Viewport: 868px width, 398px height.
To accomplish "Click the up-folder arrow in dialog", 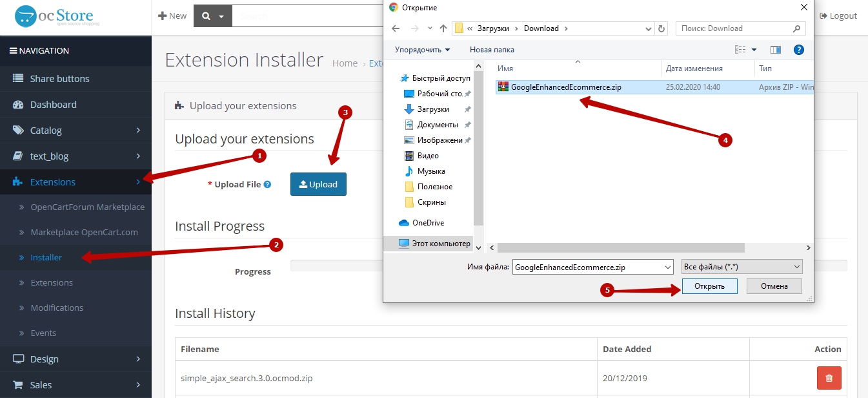I will pyautogui.click(x=443, y=28).
